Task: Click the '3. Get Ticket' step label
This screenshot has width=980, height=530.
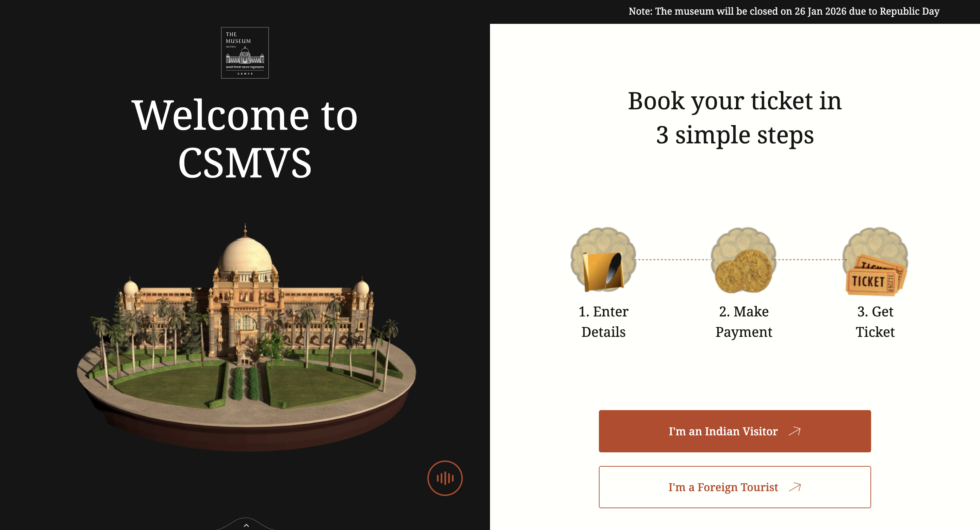Action: pyautogui.click(x=875, y=322)
